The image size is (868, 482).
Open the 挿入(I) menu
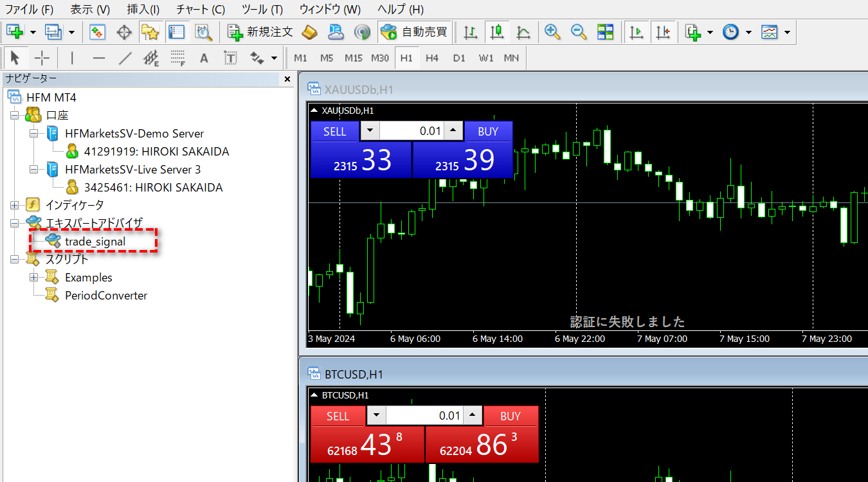143,10
